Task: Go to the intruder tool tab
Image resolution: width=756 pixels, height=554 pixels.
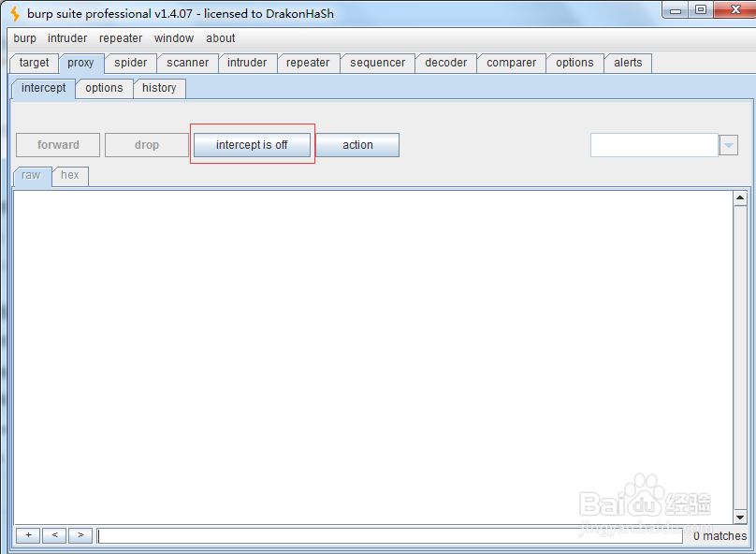Action: click(x=247, y=63)
